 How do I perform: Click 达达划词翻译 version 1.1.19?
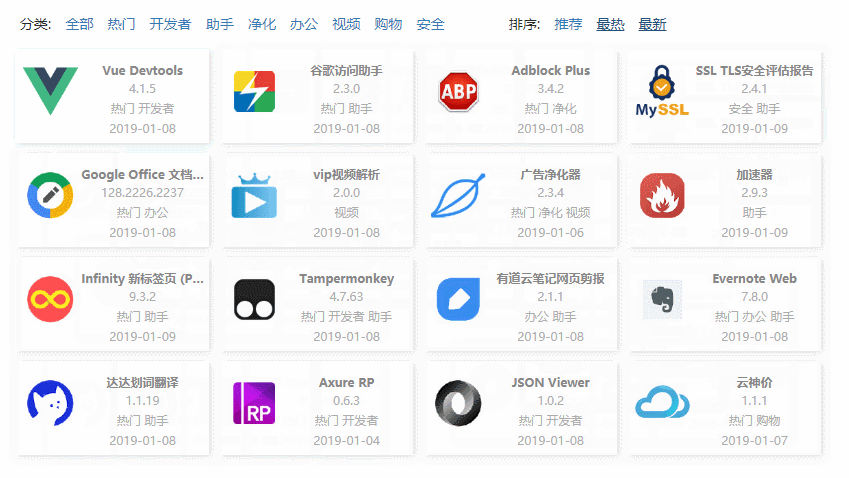[142, 401]
